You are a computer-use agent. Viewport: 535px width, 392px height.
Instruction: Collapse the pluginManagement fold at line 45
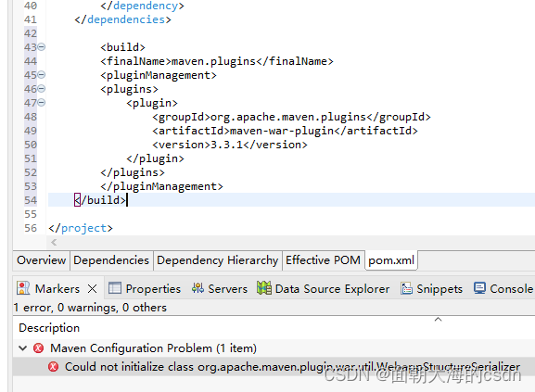(x=42, y=75)
